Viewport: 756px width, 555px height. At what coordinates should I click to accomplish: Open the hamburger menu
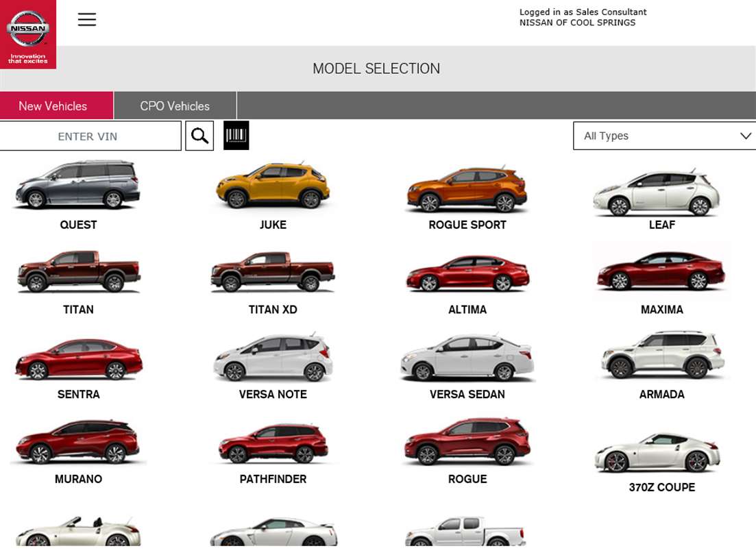coord(87,19)
